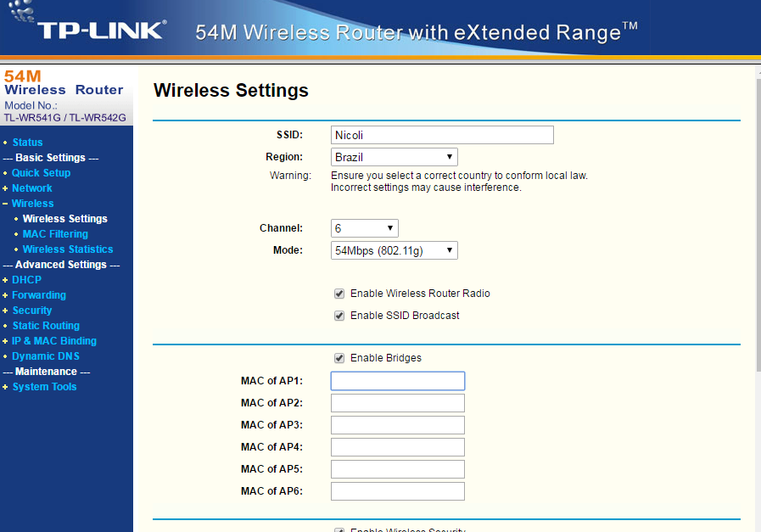Click the Advanced Settings section label
This screenshot has width=761, height=532.
[61, 265]
